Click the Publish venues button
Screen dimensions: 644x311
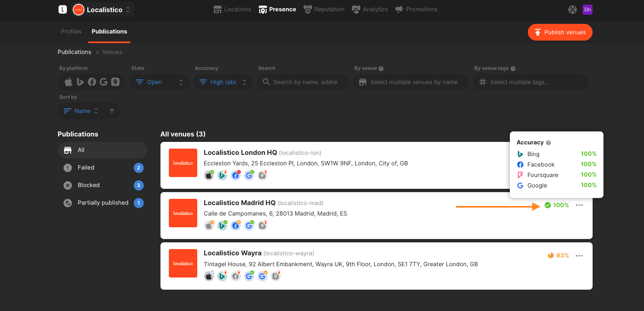pyautogui.click(x=560, y=32)
